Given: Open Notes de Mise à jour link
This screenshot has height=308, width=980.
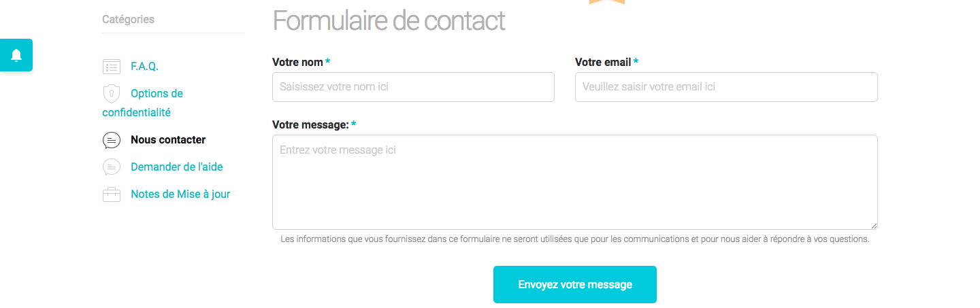Looking at the screenshot, I should 180,194.
